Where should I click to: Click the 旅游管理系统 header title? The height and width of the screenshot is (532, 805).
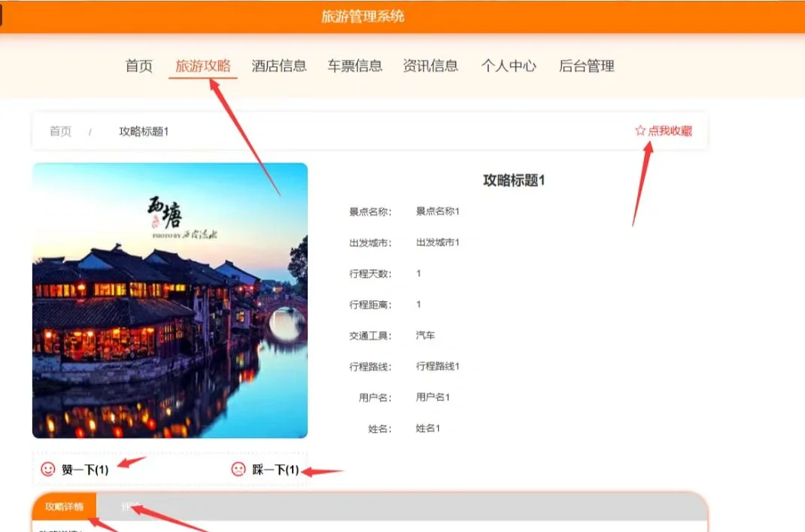pos(363,16)
